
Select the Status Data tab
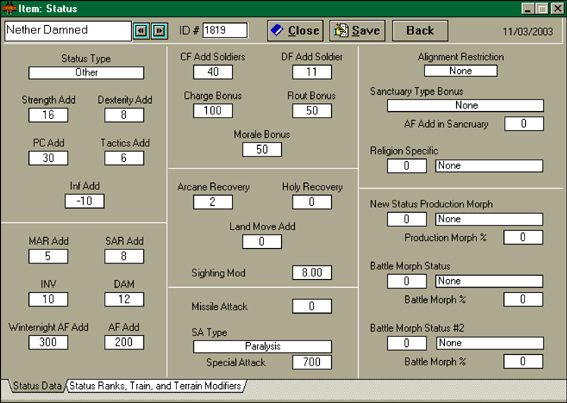click(x=37, y=386)
